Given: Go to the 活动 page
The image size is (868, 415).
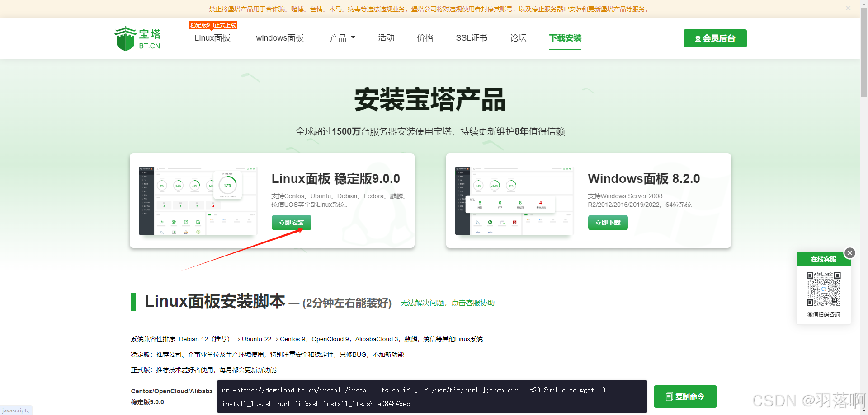Looking at the screenshot, I should click(386, 38).
